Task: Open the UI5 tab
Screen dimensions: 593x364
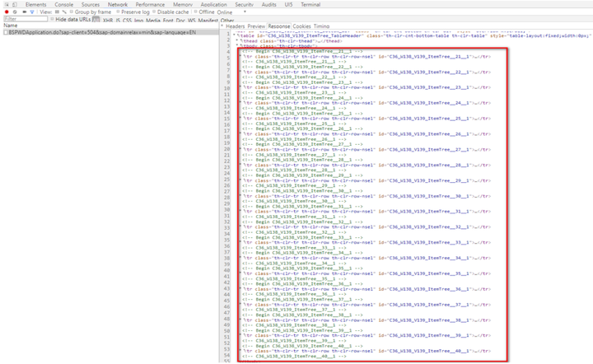Action: click(x=288, y=5)
